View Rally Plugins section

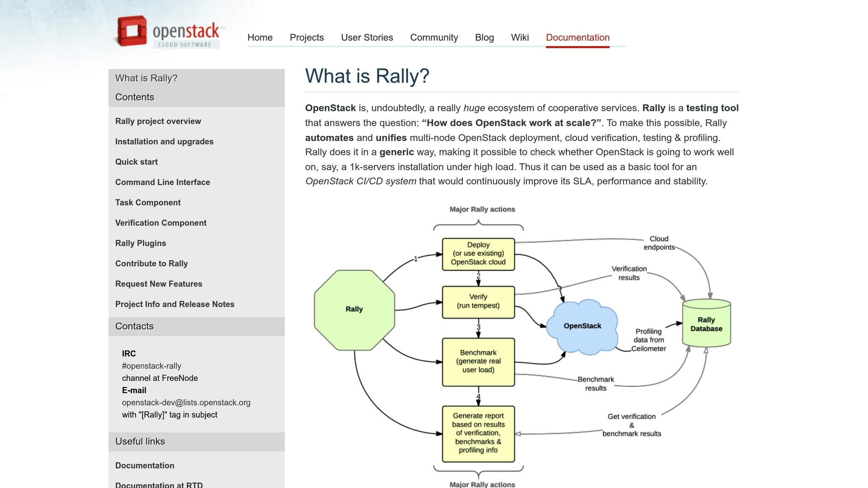coord(141,243)
